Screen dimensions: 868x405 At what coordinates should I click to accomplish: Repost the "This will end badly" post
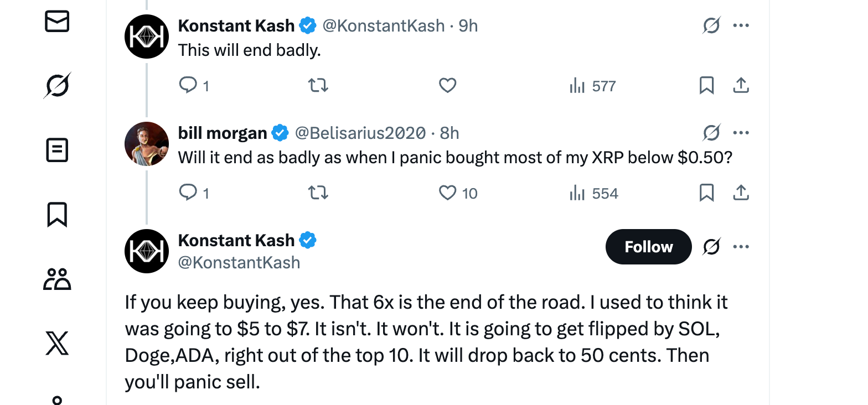coord(318,85)
